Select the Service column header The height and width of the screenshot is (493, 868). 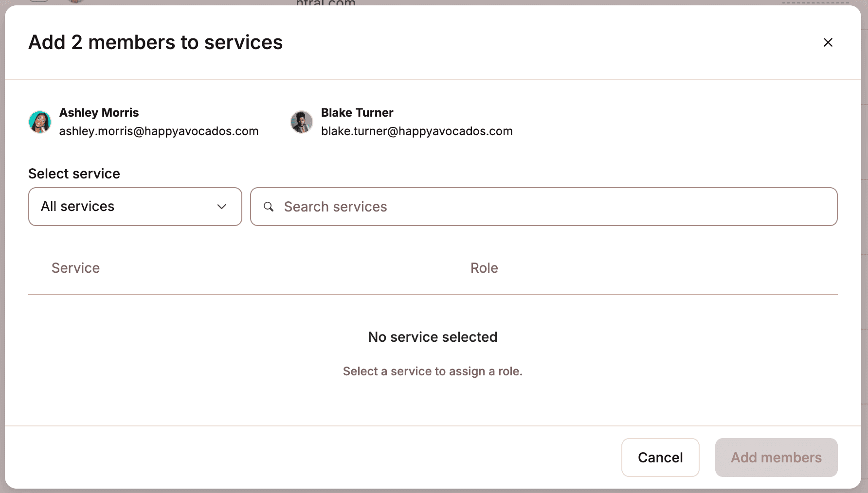pos(75,268)
